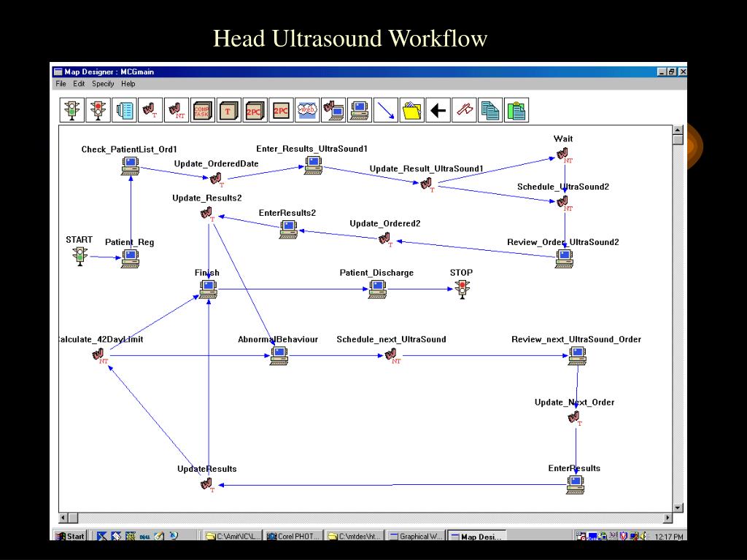Select the Update_Next_Order task node
The width and height of the screenshot is (747, 560).
(x=575, y=418)
